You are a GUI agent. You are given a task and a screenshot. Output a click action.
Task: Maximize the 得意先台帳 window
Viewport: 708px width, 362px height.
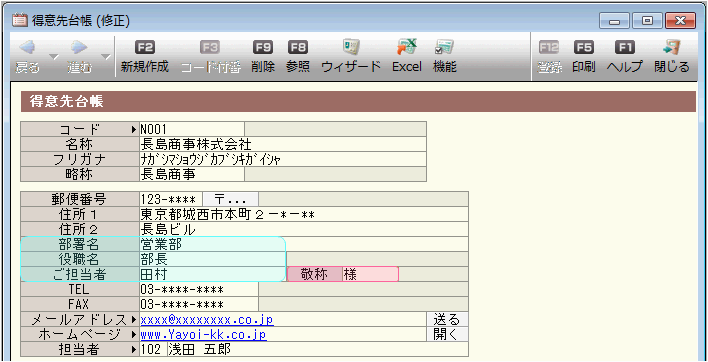coord(647,20)
